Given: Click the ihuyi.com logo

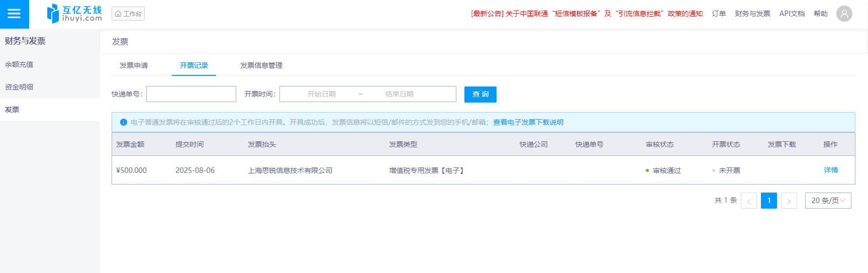Looking at the screenshot, I should click(74, 14).
